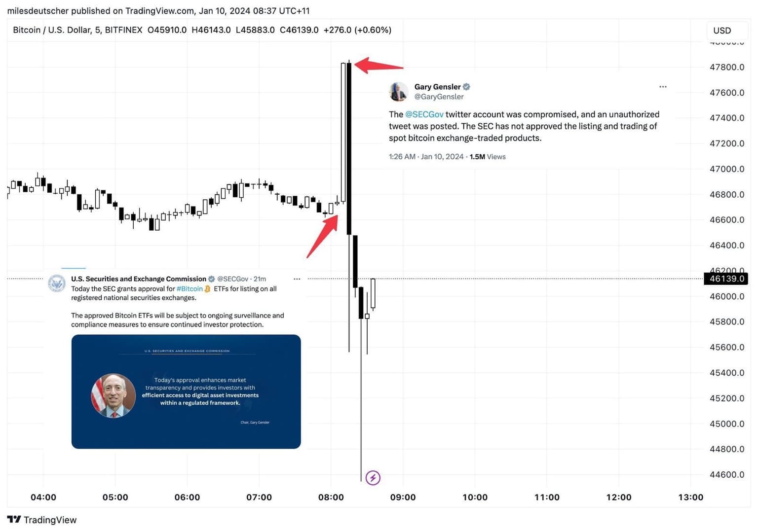Click the SEC seal profile avatar
The image size is (758, 532).
pos(57,284)
